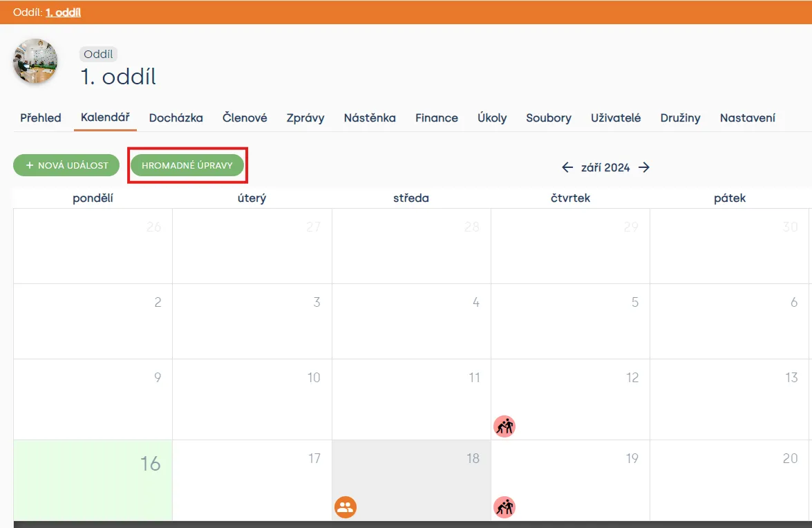Select Friday the 6th calendar cell
This screenshot has height=528, width=812.
pos(729,321)
